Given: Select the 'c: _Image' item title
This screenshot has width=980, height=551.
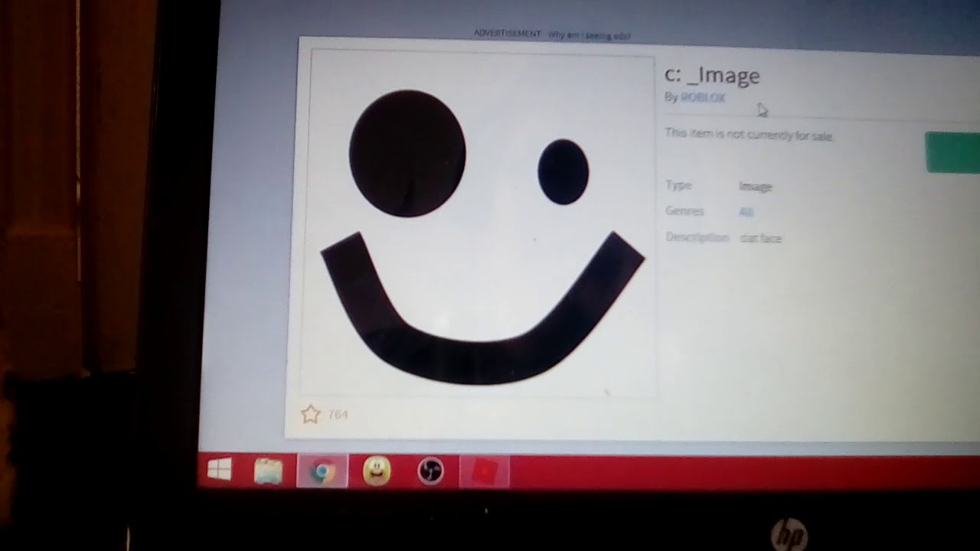Looking at the screenshot, I should 712,75.
